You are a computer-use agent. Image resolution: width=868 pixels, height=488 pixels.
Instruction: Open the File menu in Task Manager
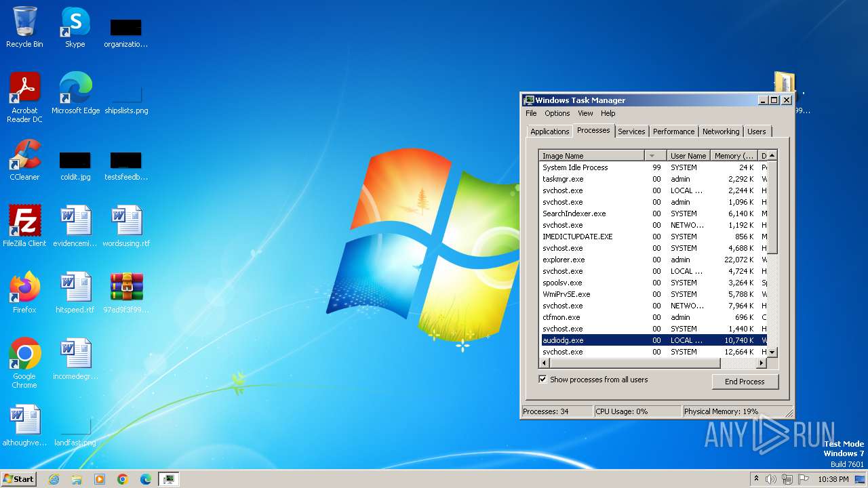pyautogui.click(x=531, y=113)
